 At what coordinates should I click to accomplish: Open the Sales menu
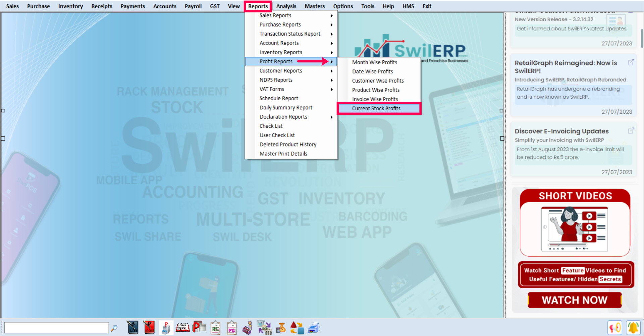click(x=12, y=6)
